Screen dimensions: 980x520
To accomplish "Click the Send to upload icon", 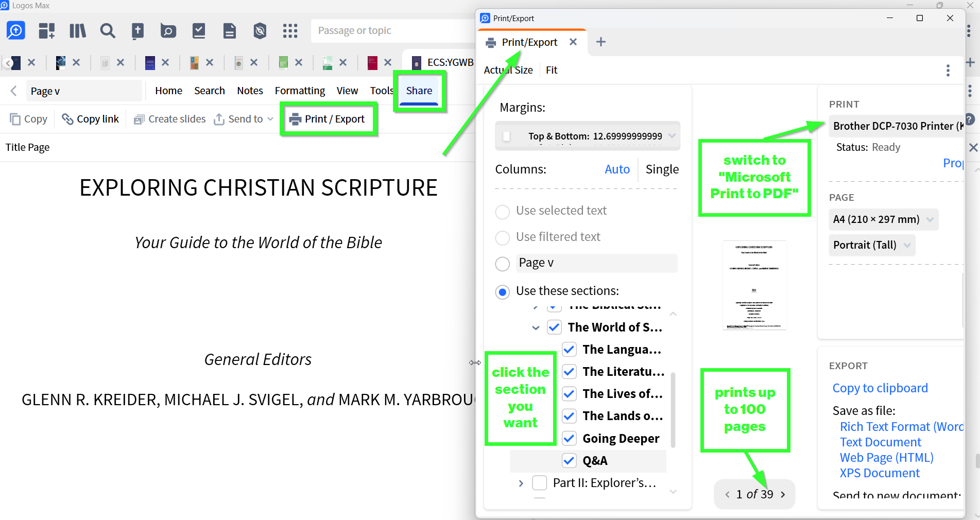I will pyautogui.click(x=219, y=119).
